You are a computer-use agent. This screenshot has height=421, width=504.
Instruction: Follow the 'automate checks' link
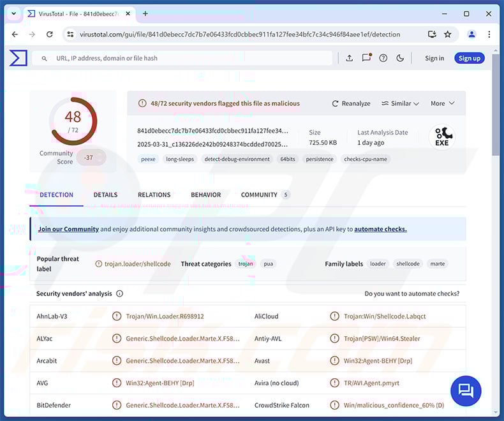(380, 229)
